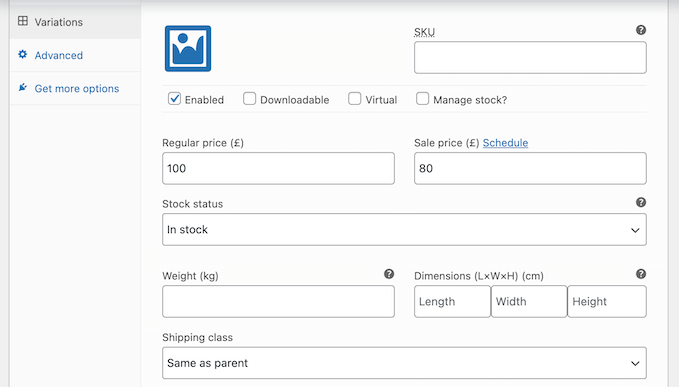Open the Stock status help icon

[x=641, y=202]
